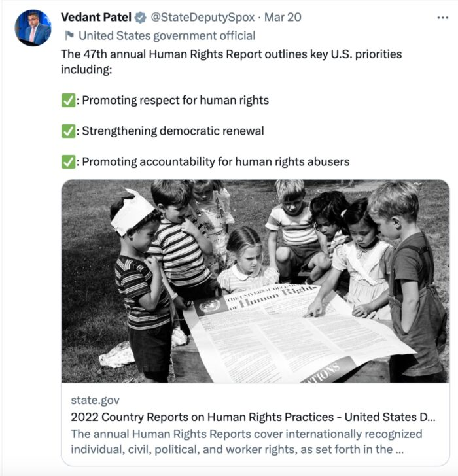Click the state.gov domain link
The height and width of the screenshot is (476, 458).
coord(95,400)
